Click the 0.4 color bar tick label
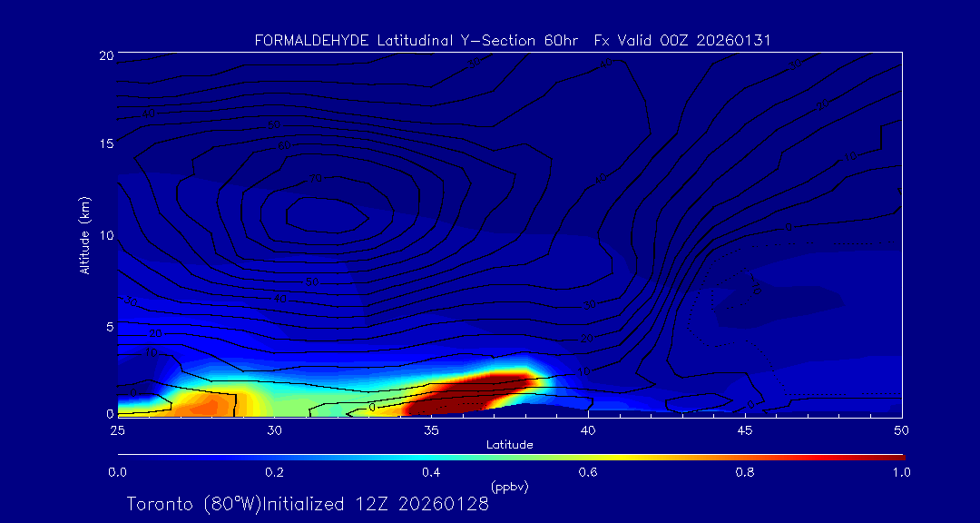The width and height of the screenshot is (980, 523). pyautogui.click(x=431, y=472)
